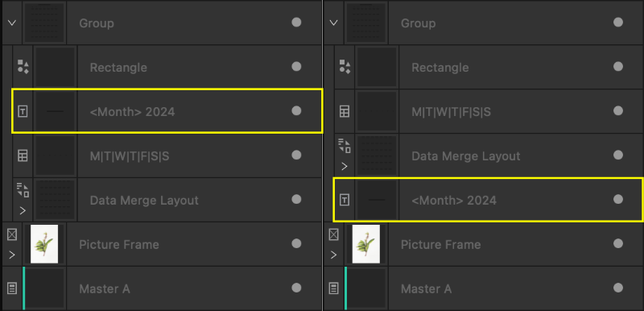The image size is (644, 311).
Task: Expand Data Merge Layout in left panel
Action: pos(23,211)
